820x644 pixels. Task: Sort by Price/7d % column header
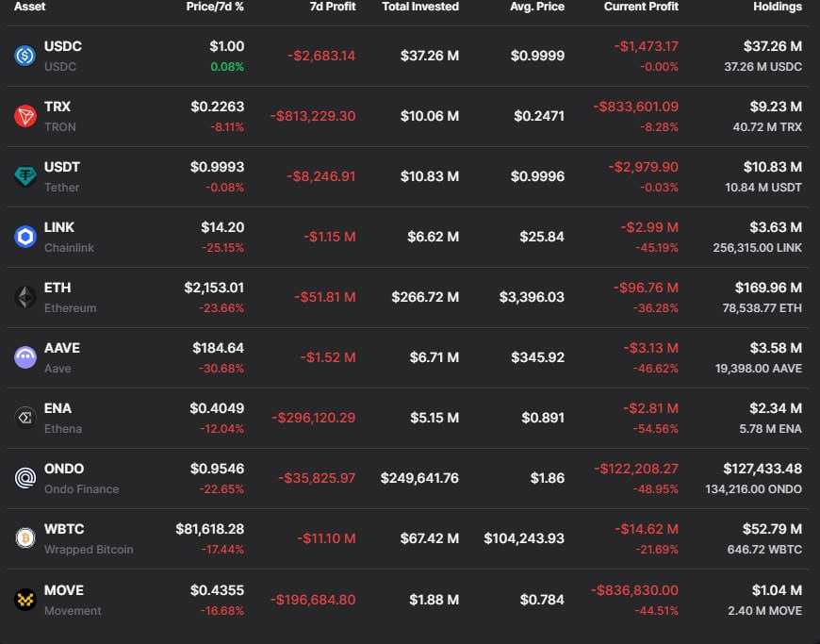(x=215, y=7)
